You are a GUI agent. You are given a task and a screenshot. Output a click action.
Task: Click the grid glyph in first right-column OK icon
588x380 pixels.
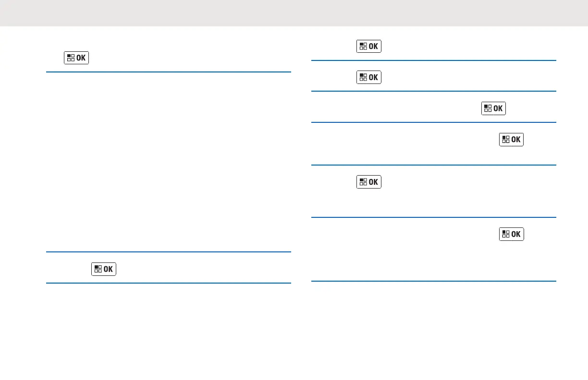coord(363,47)
